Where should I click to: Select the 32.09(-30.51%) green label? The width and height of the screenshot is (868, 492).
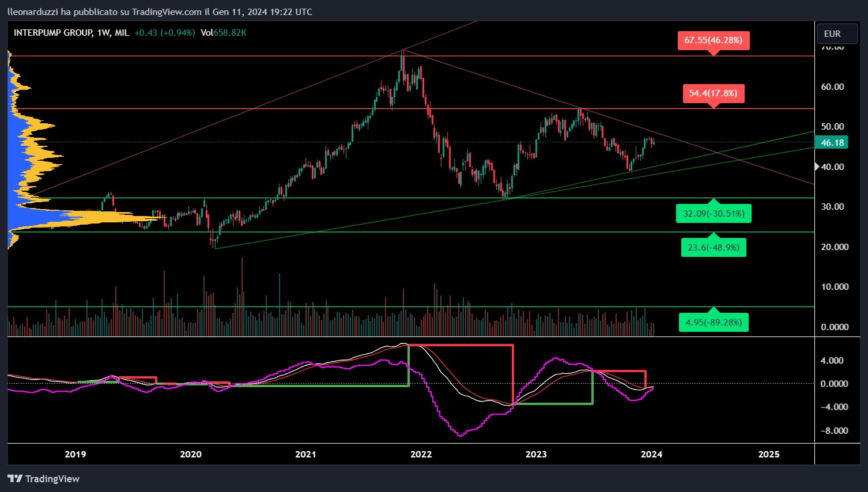(x=714, y=214)
